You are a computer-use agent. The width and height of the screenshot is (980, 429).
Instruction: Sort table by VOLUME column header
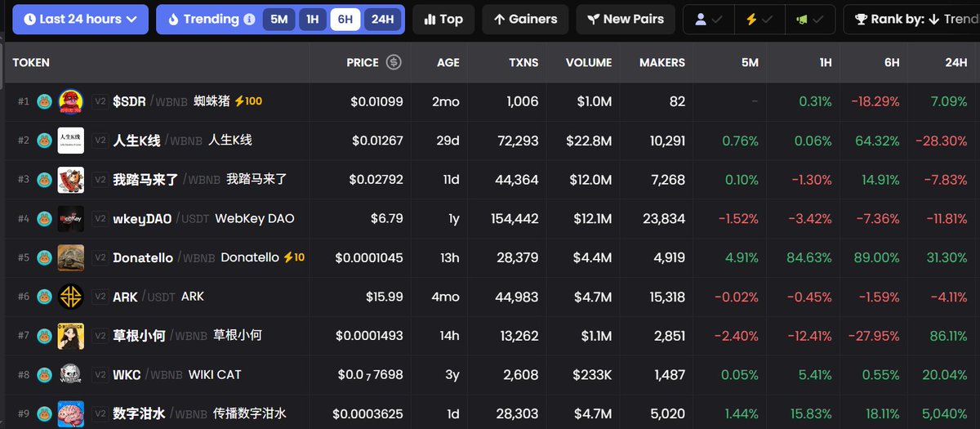[588, 62]
